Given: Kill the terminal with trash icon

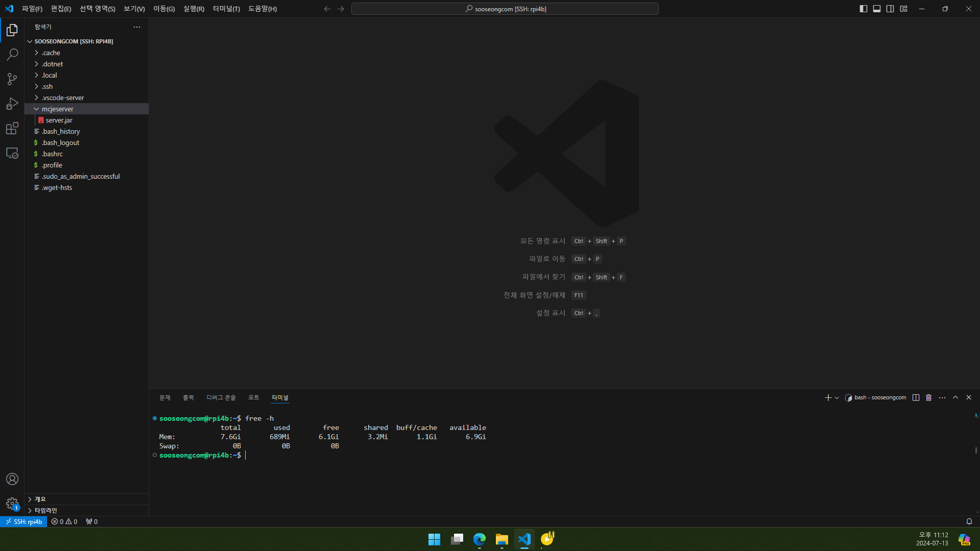Looking at the screenshot, I should (x=929, y=397).
